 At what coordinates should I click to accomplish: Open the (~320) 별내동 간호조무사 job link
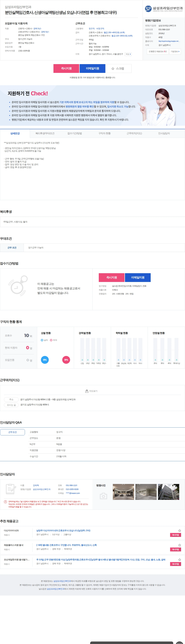(x=66, y=545)
